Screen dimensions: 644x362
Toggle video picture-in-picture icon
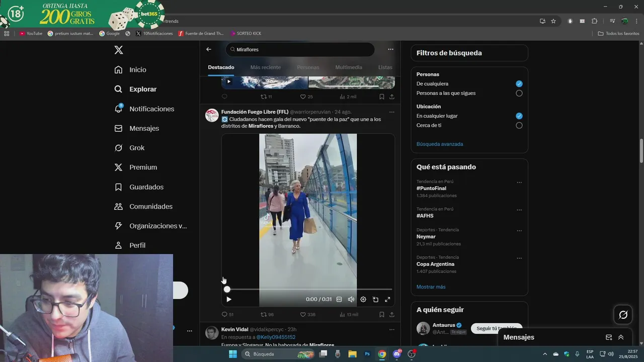point(375,299)
